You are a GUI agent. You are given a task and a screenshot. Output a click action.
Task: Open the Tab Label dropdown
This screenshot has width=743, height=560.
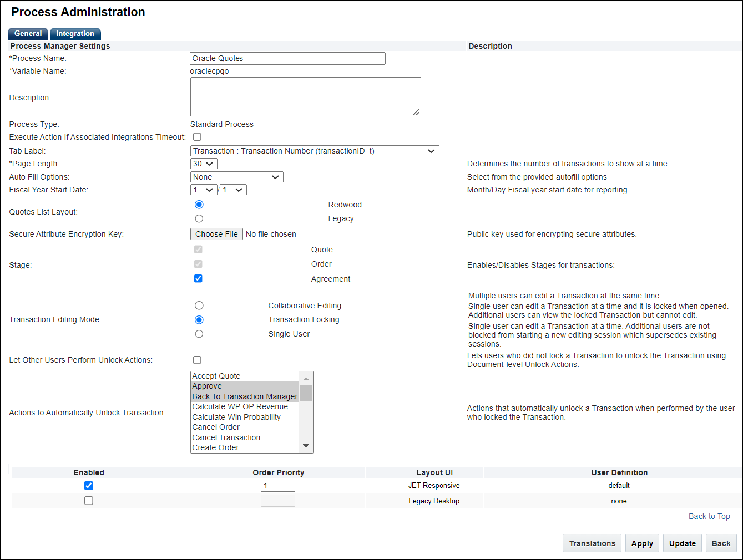[315, 150]
